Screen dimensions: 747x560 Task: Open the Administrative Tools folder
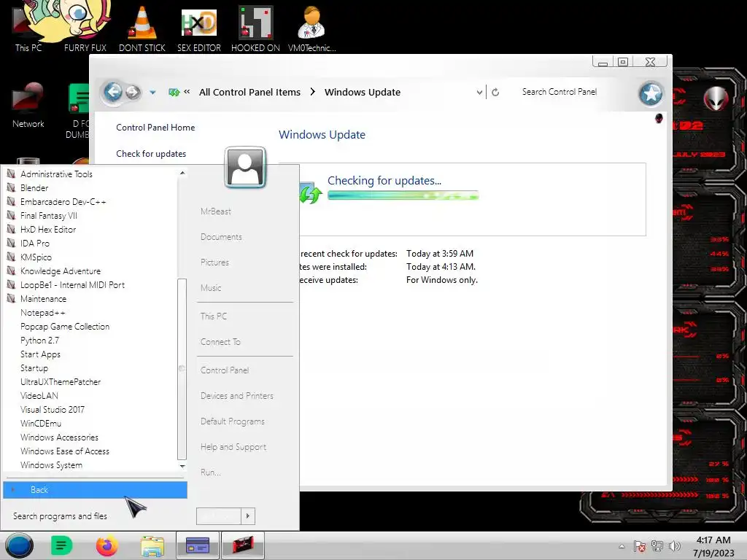point(56,174)
